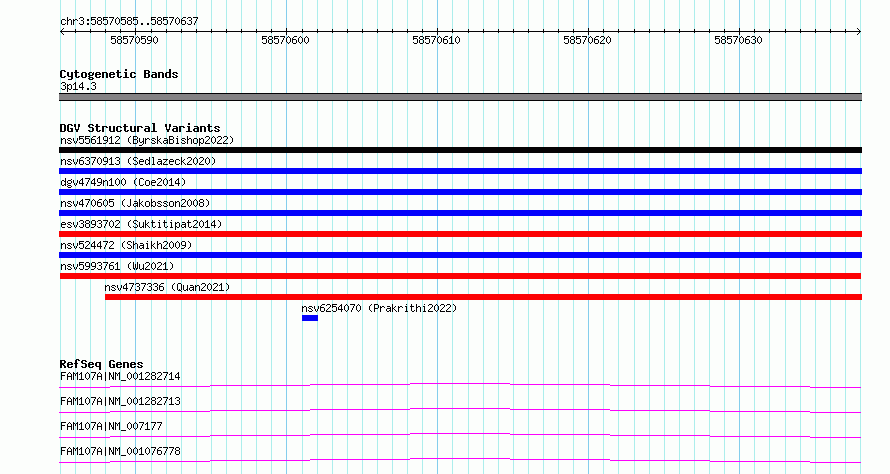The image size is (890, 474).
Task: Open esv3893702 (Suktitipat2014) label
Action: pyautogui.click(x=141, y=224)
